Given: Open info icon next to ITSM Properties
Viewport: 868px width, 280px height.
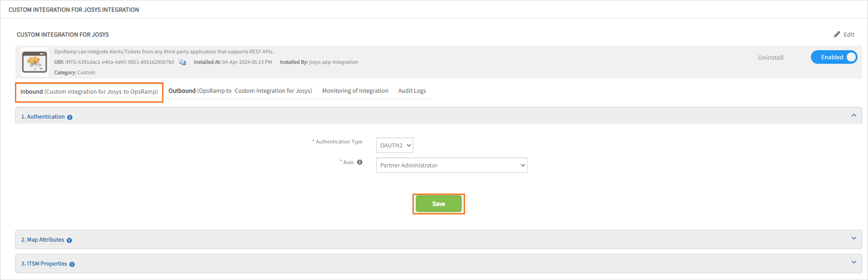Looking at the screenshot, I should pyautogui.click(x=72, y=264).
